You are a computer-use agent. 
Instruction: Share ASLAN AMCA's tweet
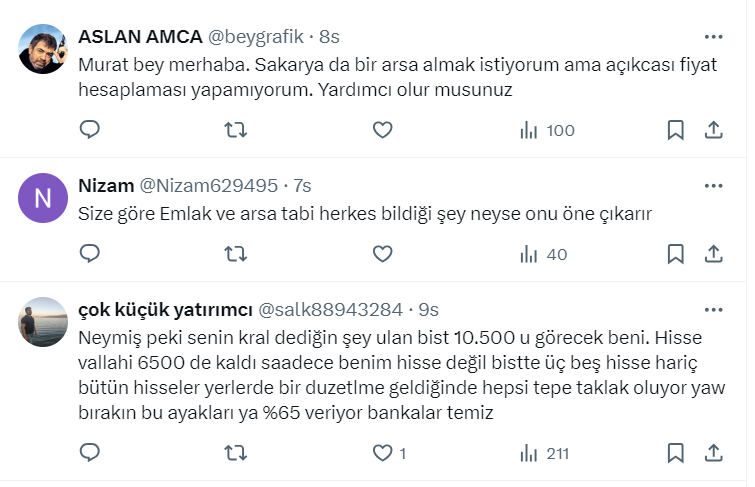point(714,130)
